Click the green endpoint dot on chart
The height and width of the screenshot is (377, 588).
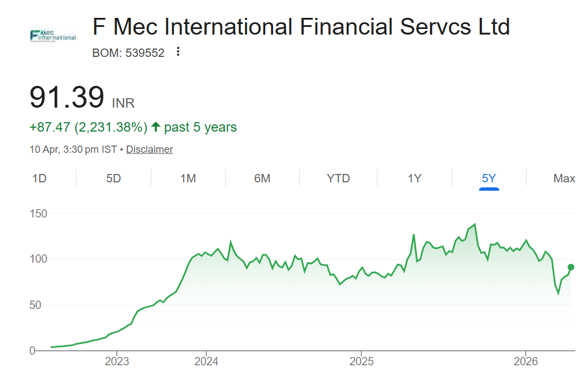pos(571,267)
